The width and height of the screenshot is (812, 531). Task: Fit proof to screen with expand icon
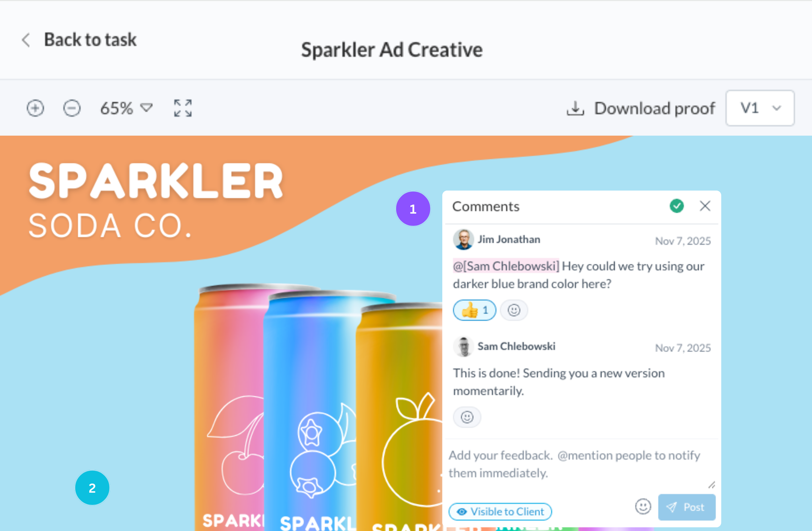[x=183, y=109]
